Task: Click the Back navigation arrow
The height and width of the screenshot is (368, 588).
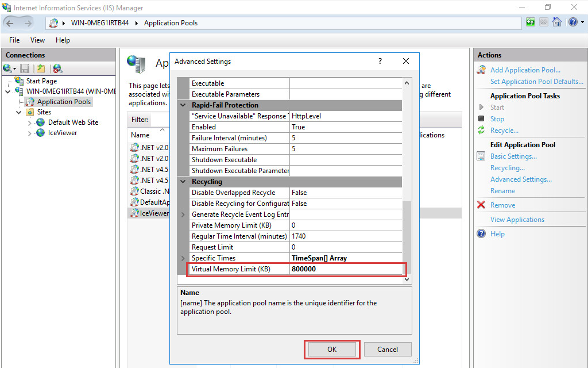Action: coord(10,23)
